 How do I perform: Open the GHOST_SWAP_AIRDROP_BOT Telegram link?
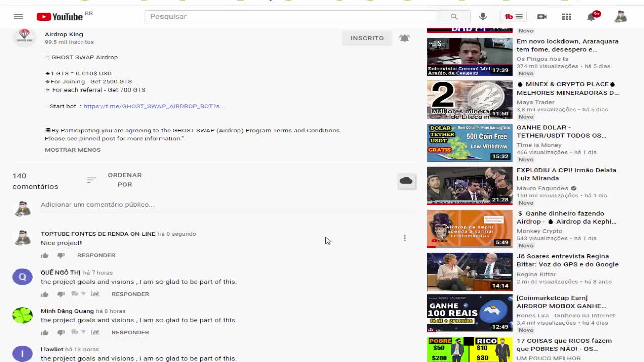click(x=154, y=106)
